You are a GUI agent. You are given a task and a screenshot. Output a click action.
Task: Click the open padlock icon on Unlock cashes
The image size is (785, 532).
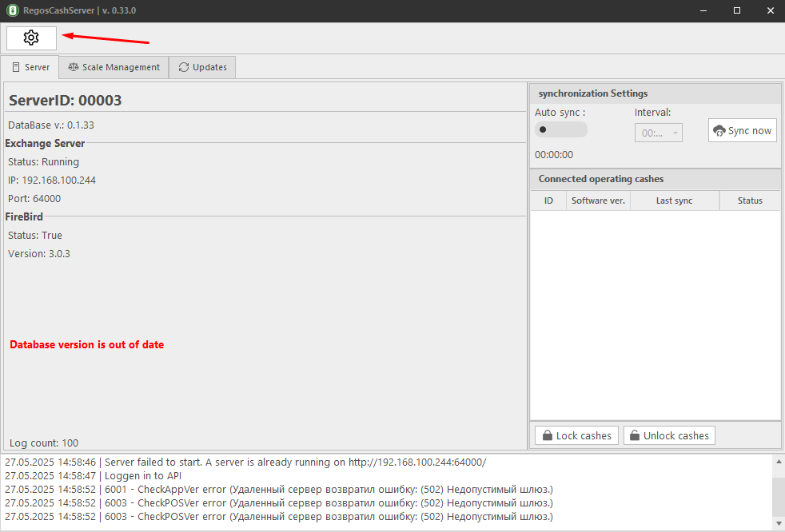[634, 435]
